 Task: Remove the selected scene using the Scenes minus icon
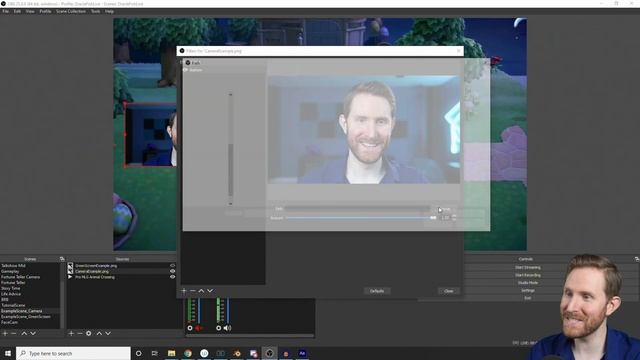click(14, 333)
